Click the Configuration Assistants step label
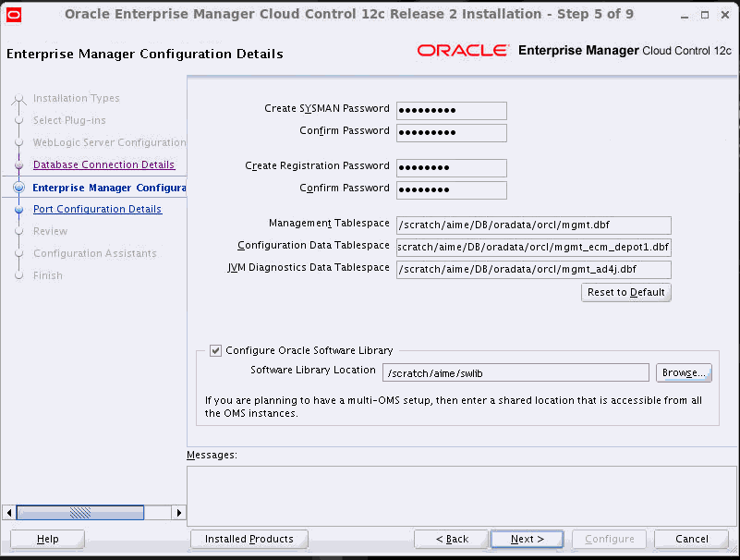Screen dimensions: 740x560 click(94, 253)
